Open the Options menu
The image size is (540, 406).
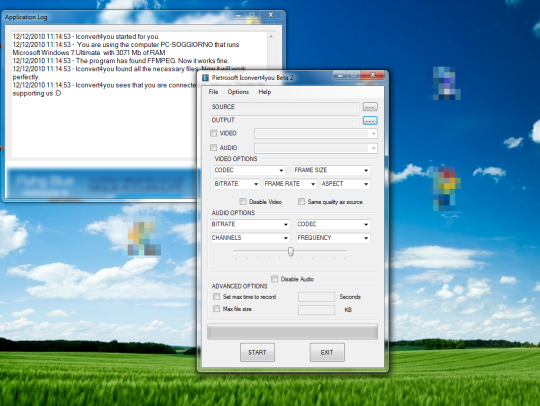[238, 92]
